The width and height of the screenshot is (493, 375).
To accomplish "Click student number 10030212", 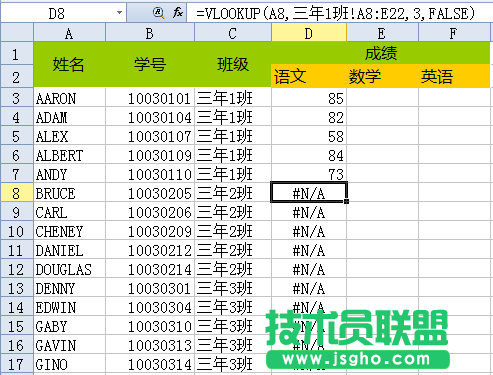I will coord(150,250).
